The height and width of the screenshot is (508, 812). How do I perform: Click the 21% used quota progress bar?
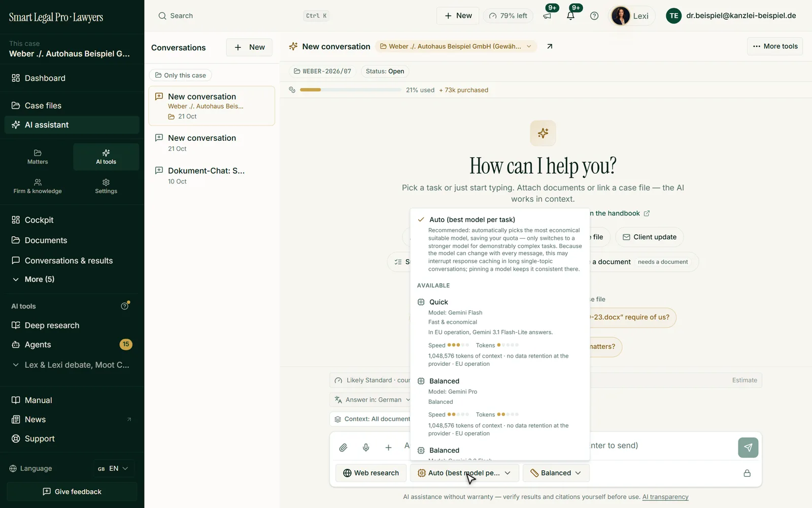351,90
